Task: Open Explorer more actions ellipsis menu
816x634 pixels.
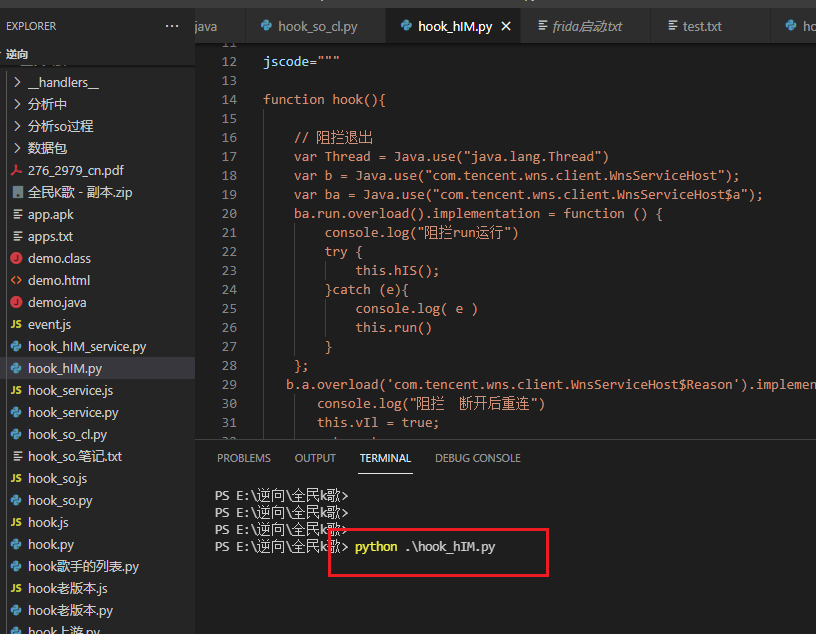Action: [172, 26]
